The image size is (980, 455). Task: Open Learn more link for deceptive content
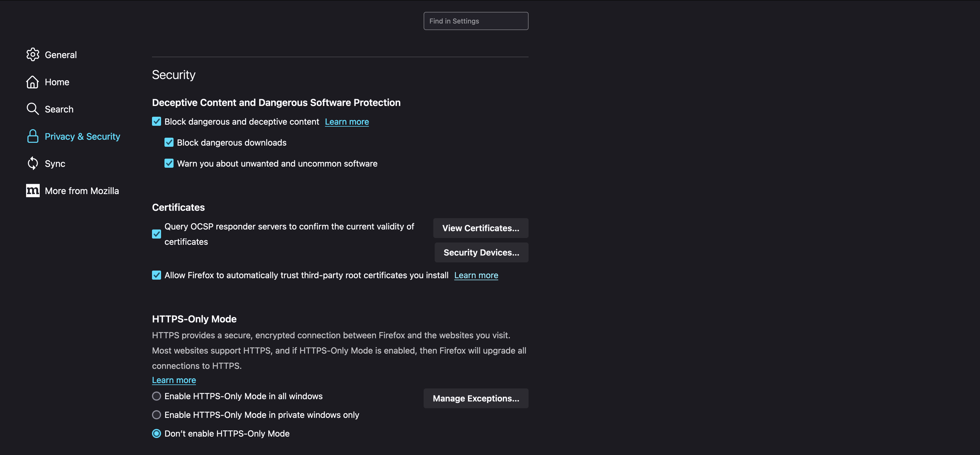(x=347, y=122)
